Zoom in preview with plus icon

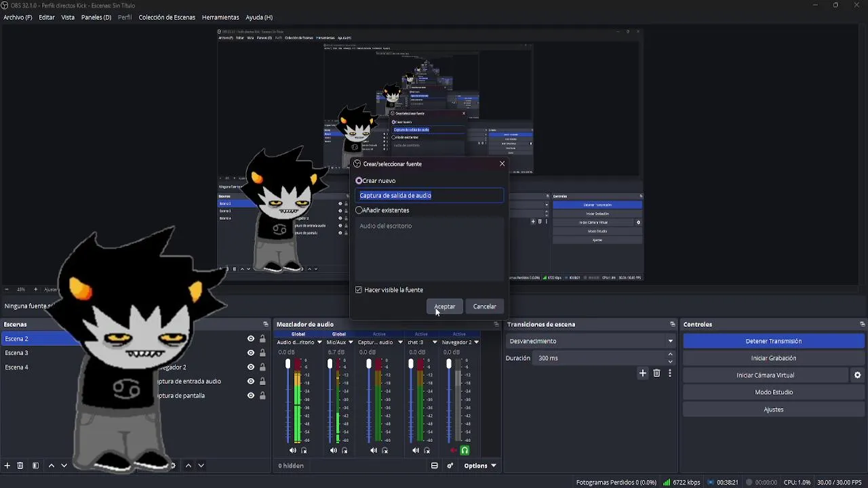point(36,289)
